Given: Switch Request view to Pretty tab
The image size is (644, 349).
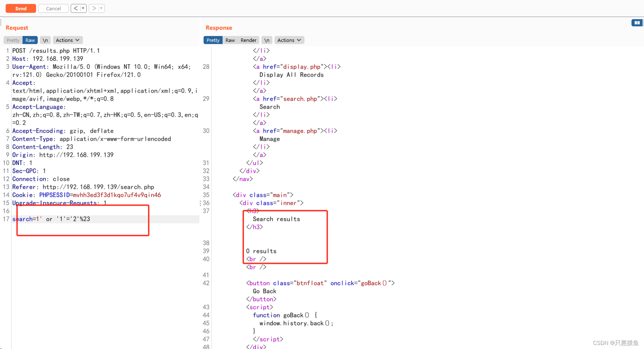Looking at the screenshot, I should coord(13,40).
